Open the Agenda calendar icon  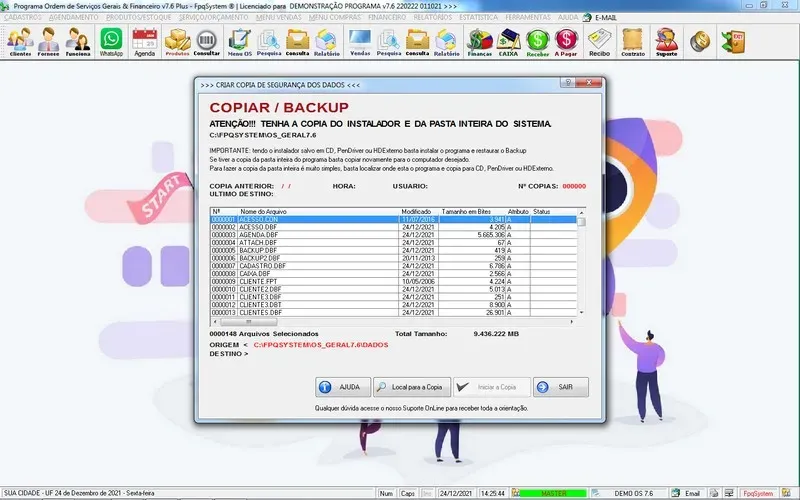(x=145, y=42)
